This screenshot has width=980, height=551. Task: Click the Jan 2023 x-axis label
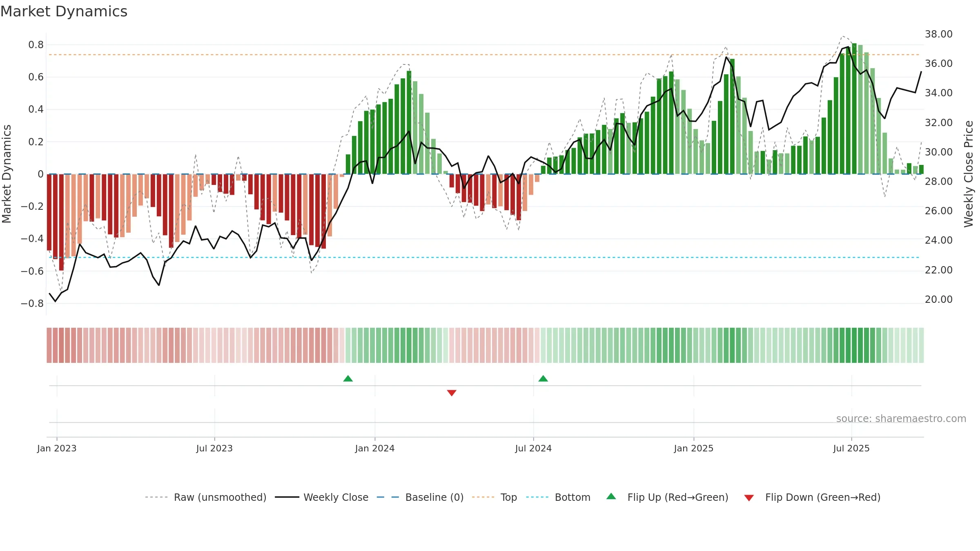point(57,448)
